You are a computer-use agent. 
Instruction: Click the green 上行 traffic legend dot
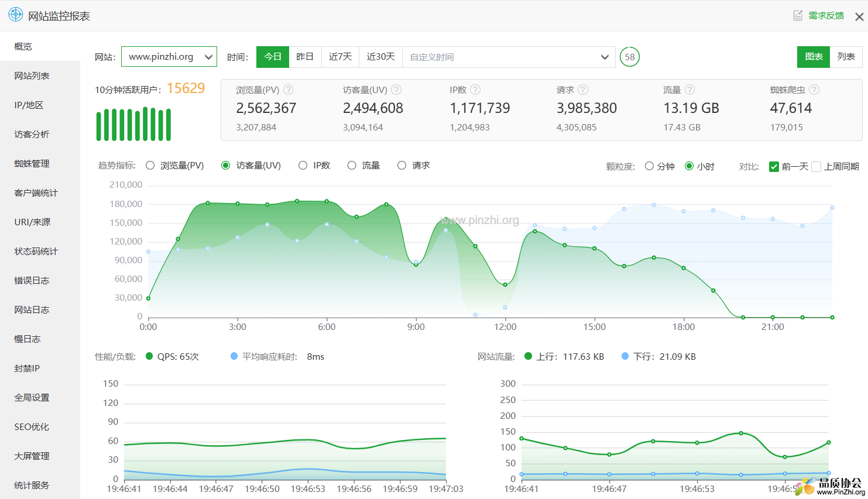click(x=529, y=356)
